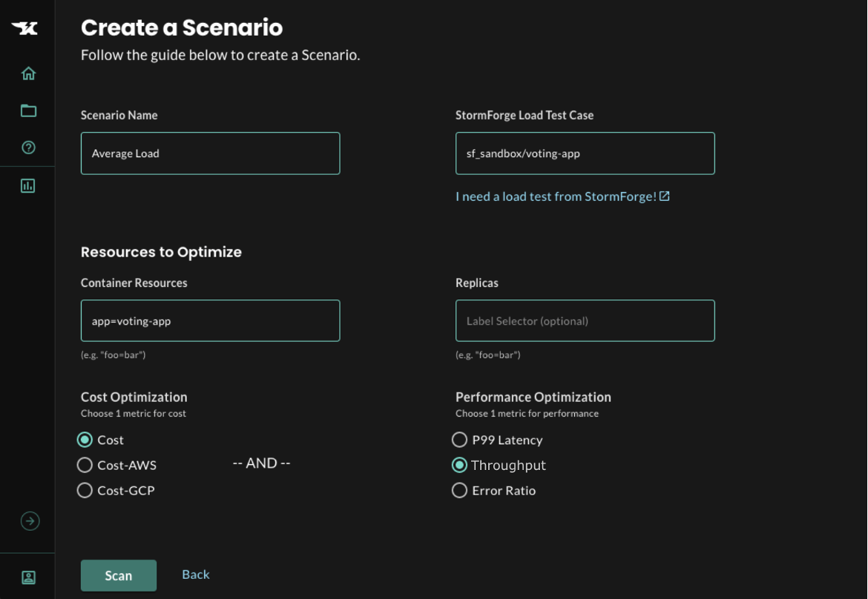Click the help question mark icon
The width and height of the screenshot is (868, 599).
click(28, 148)
